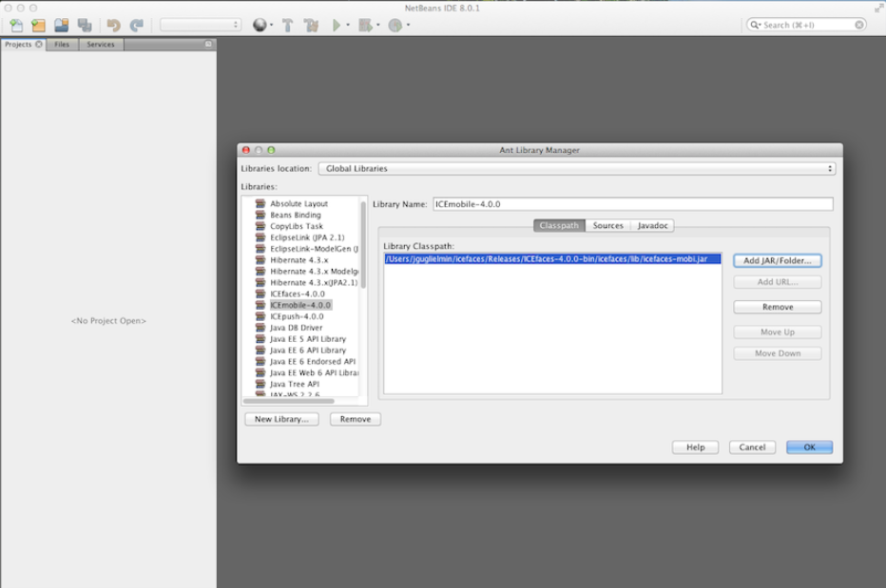Expand the Profile Project dropdown arrow
Screen dimensions: 886x588
[x=409, y=26]
